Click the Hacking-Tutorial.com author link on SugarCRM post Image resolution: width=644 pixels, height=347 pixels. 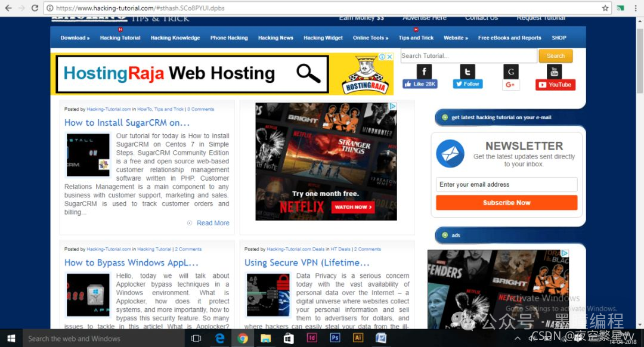[109, 109]
